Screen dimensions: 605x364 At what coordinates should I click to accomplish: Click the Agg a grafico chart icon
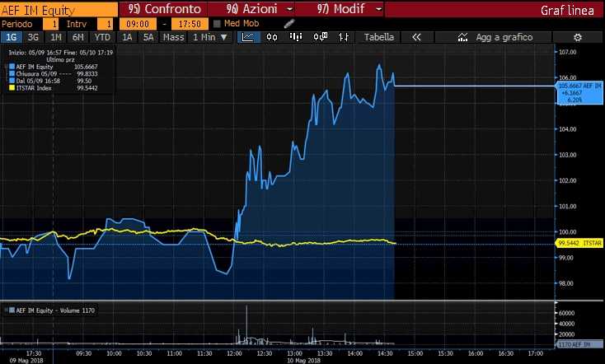[x=462, y=37]
